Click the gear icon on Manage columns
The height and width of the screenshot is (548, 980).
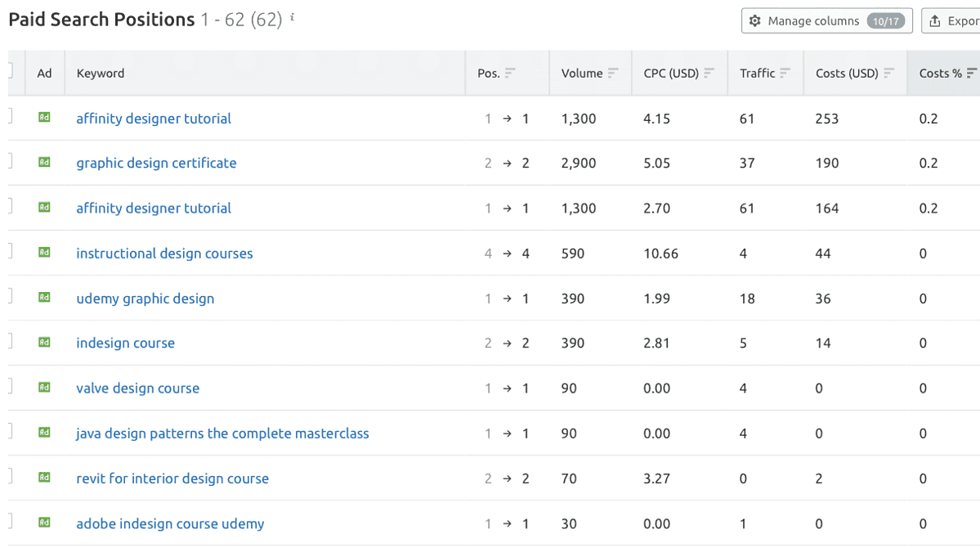coord(754,20)
